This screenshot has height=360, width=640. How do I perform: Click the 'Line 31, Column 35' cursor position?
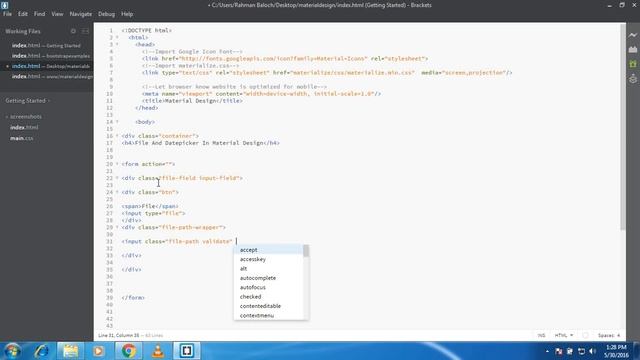click(x=119, y=335)
